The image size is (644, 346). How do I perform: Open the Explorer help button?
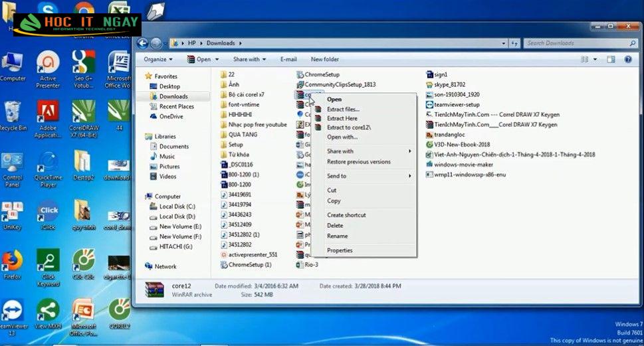click(x=628, y=60)
